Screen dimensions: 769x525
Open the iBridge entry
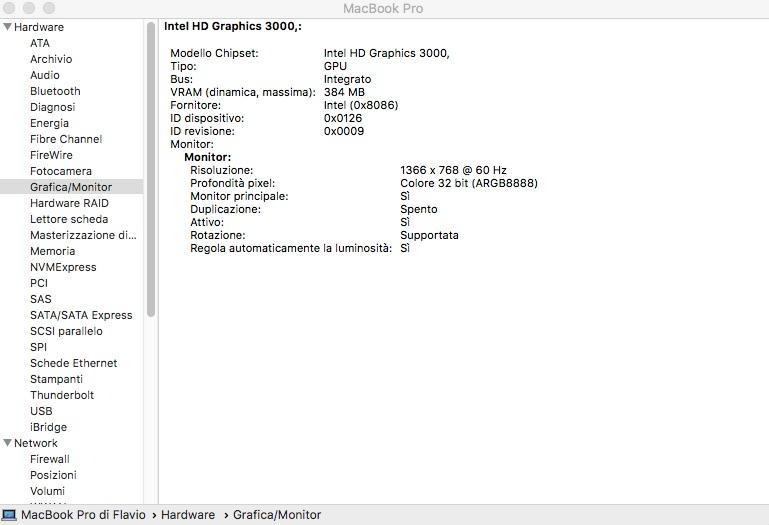pos(48,427)
